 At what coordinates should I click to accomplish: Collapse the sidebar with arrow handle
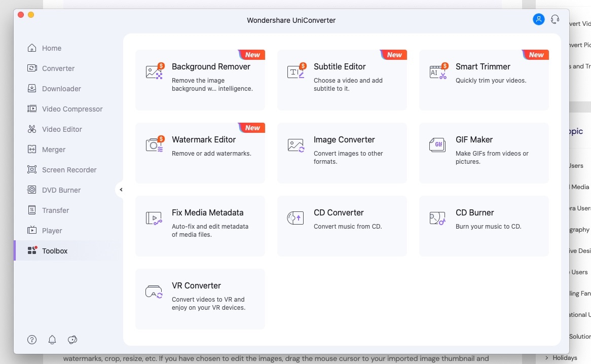pyautogui.click(x=121, y=190)
